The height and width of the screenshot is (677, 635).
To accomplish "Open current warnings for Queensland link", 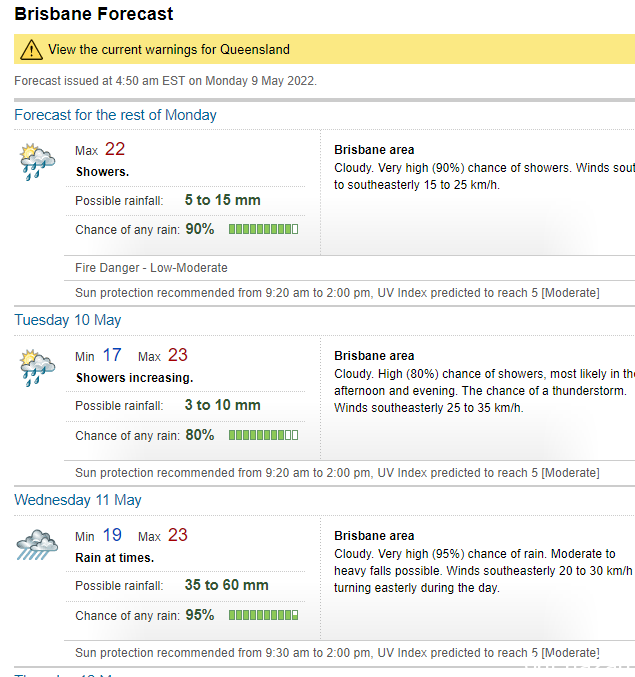I will [168, 50].
